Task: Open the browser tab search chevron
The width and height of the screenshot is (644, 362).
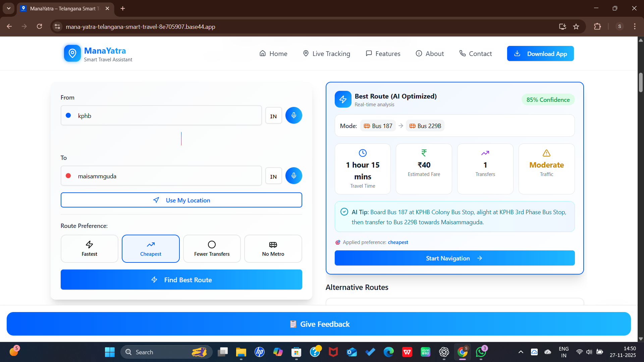Action: tap(8, 8)
